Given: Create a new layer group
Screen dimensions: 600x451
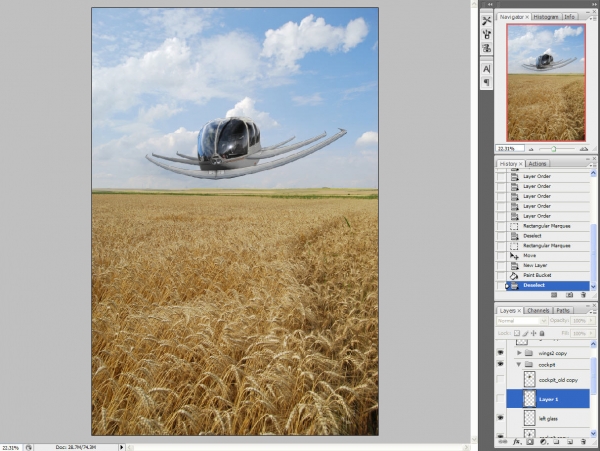Looking at the screenshot, I should (x=556, y=442).
